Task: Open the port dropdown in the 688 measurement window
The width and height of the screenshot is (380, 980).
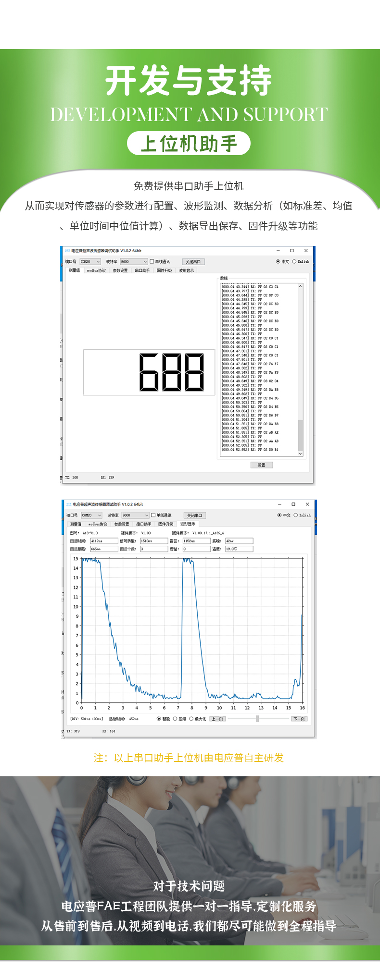Action: [90, 262]
